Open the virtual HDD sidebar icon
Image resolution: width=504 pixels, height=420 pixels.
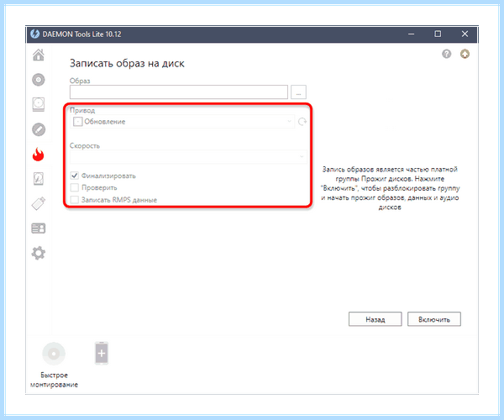39,179
